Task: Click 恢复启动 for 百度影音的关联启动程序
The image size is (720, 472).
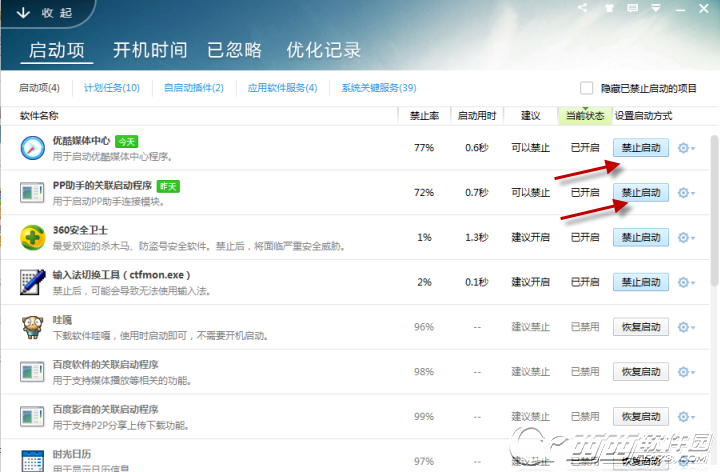Action: click(641, 416)
